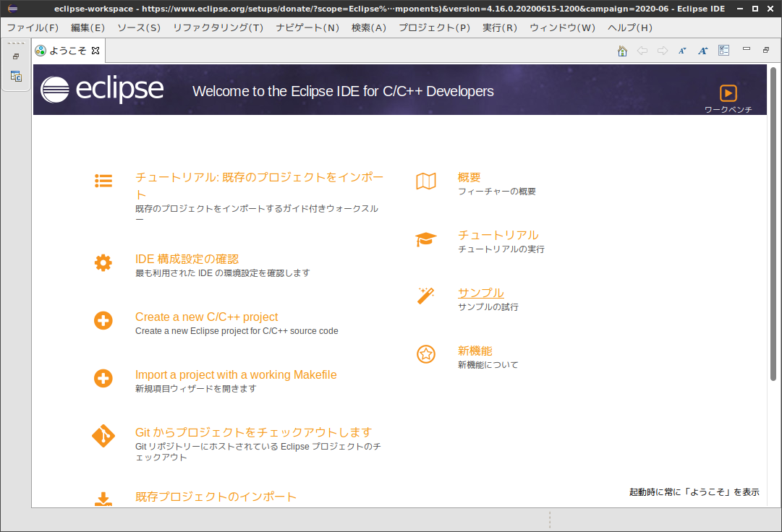Image resolution: width=782 pixels, height=532 pixels.
Task: Click the magnify font size icon
Action: tap(702, 51)
